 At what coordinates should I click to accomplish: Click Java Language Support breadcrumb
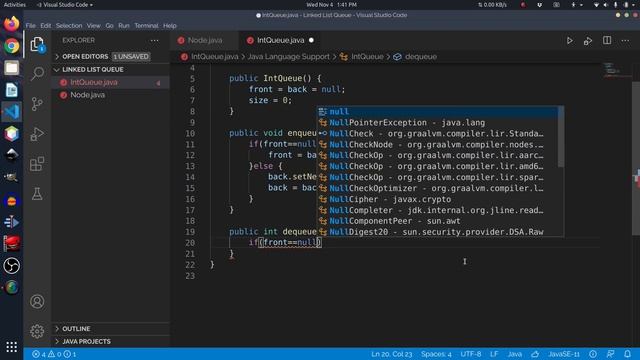click(288, 57)
